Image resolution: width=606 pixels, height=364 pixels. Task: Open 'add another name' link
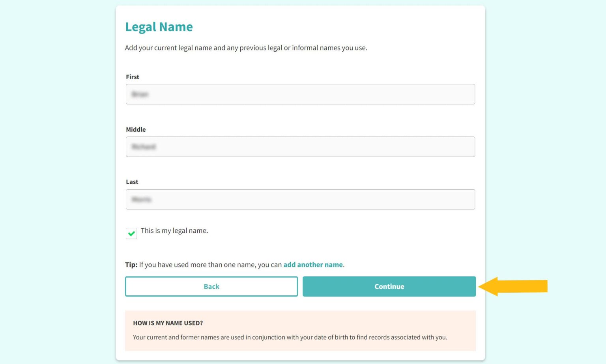point(313,265)
